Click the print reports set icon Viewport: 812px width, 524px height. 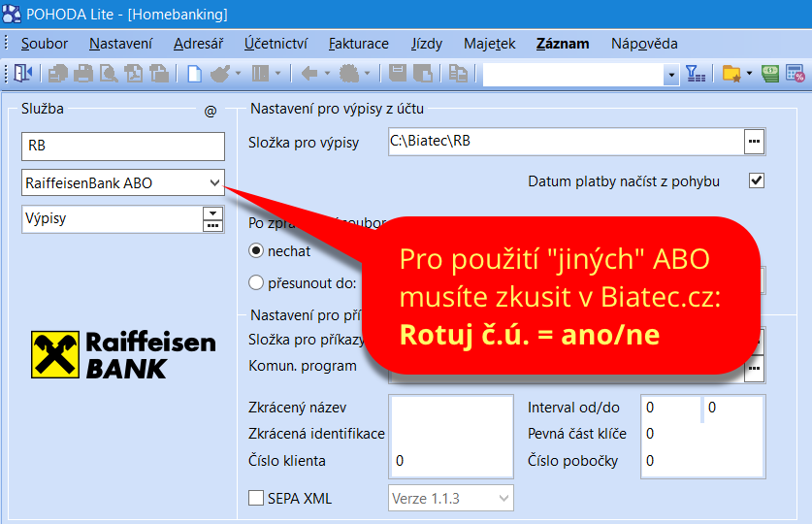pyautogui.click(x=57, y=74)
